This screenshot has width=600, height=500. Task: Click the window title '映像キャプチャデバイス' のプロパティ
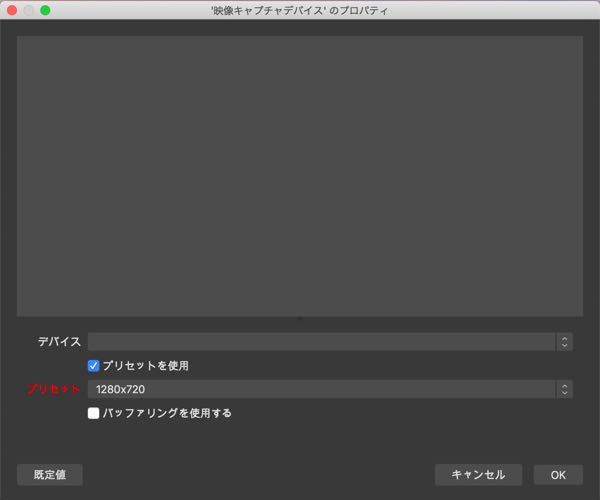point(300,10)
